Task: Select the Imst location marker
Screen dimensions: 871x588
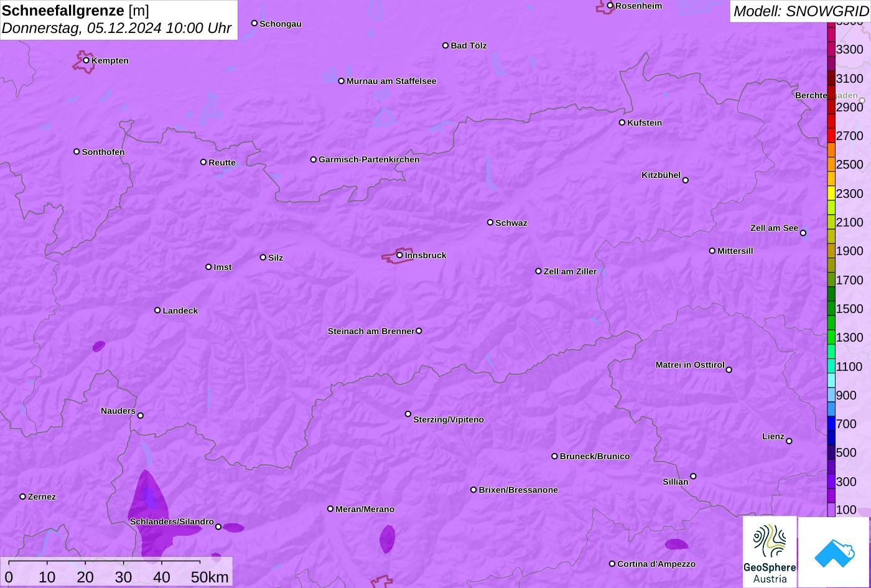Action: [x=208, y=267]
